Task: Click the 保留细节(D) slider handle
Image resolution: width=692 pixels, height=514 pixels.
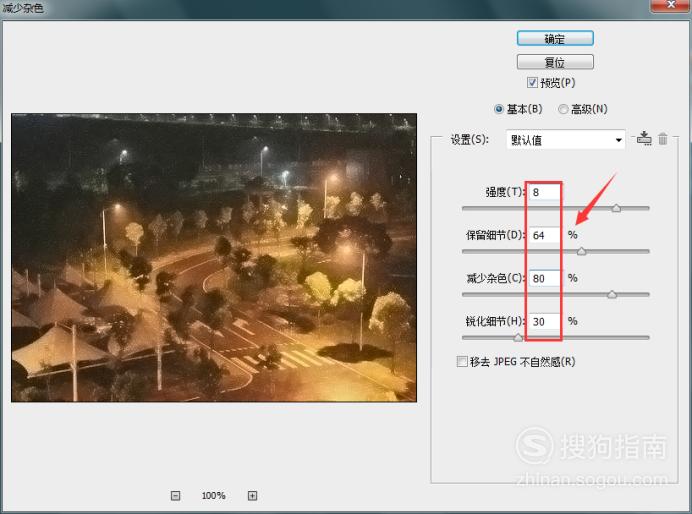Action: click(582, 251)
